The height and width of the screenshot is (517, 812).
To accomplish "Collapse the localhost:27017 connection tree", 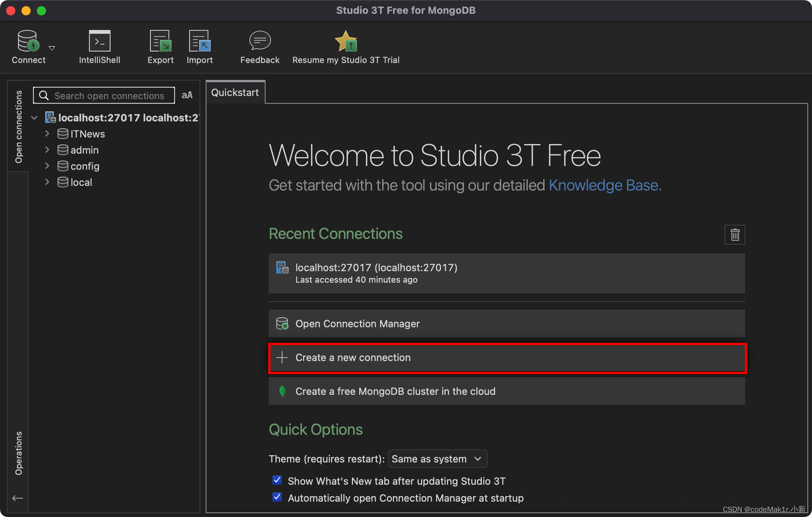I will (x=35, y=118).
